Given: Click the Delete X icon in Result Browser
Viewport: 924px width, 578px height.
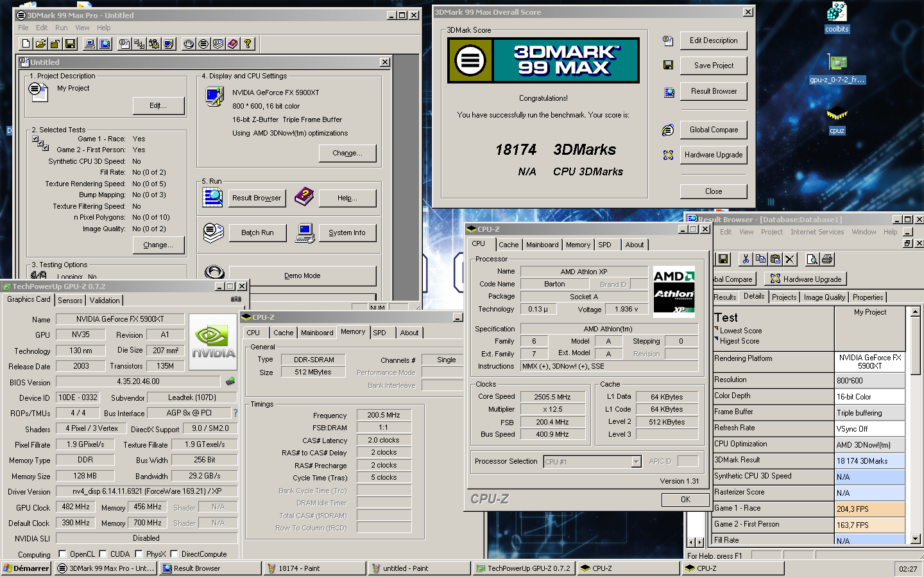Looking at the screenshot, I should (x=790, y=259).
